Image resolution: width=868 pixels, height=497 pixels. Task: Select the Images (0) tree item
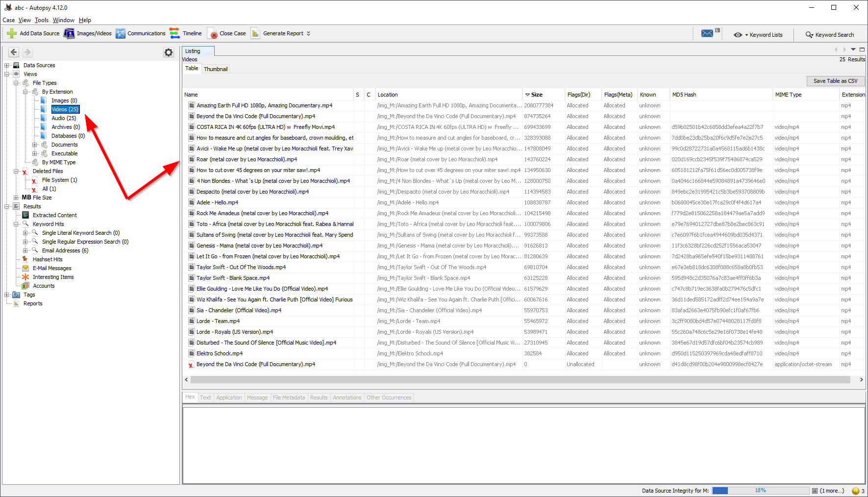point(64,100)
